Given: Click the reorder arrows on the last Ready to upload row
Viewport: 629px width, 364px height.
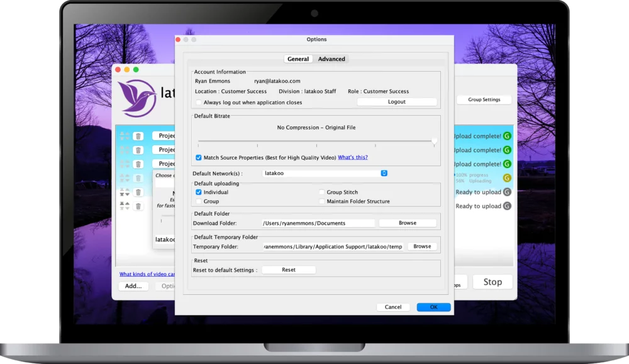Looking at the screenshot, I should (125, 206).
